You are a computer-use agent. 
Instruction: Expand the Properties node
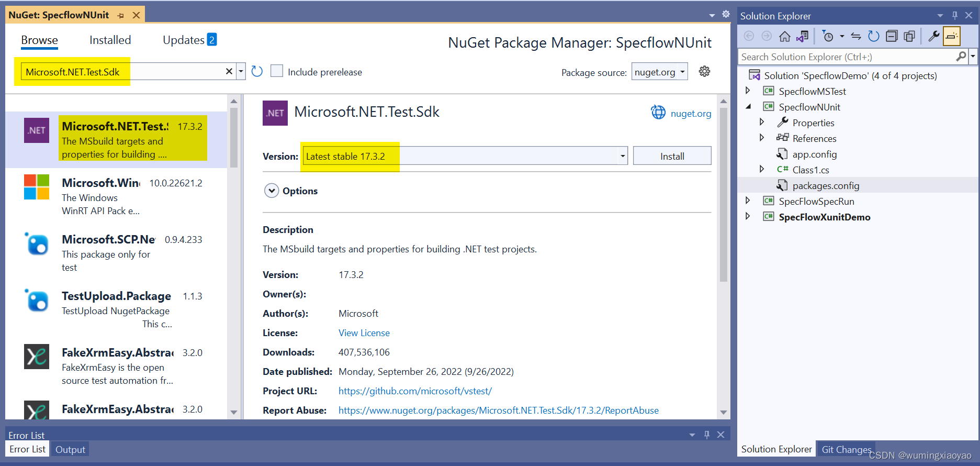pyautogui.click(x=762, y=122)
